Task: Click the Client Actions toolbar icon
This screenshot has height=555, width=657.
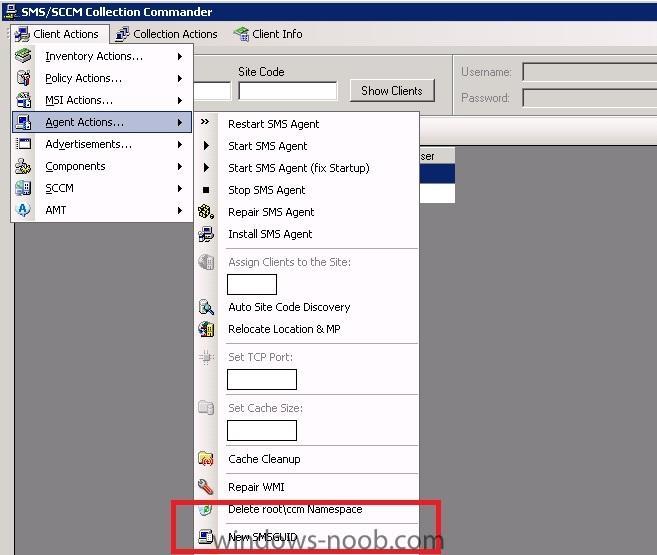Action: (x=22, y=34)
